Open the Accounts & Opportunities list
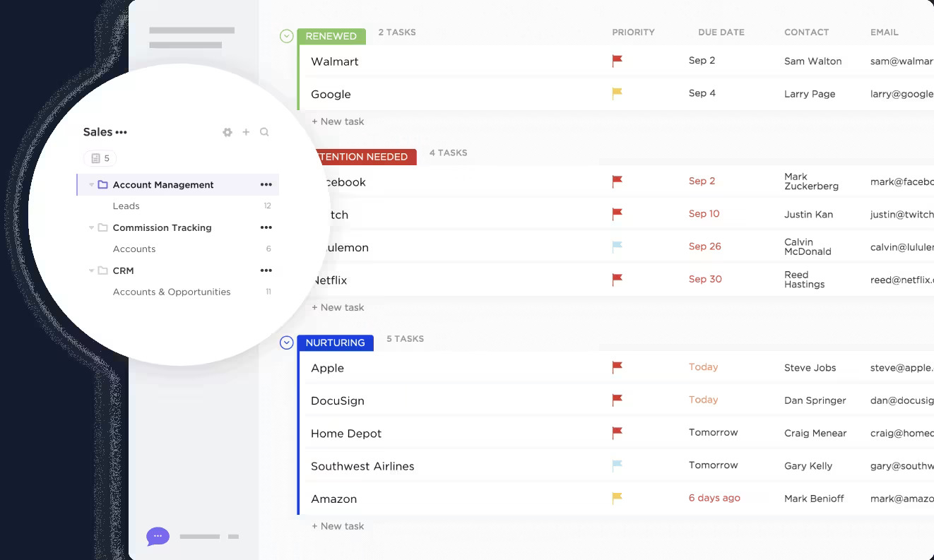 point(172,292)
